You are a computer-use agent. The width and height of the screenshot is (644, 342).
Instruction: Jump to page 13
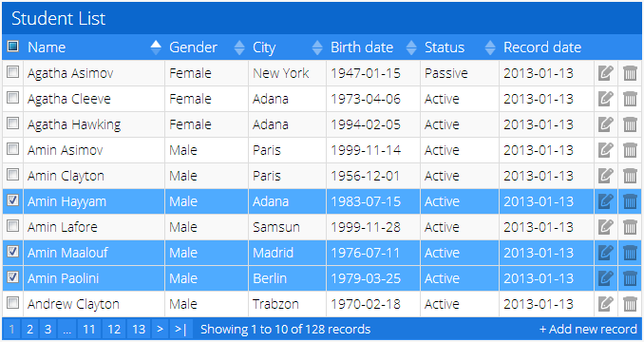[x=139, y=330]
